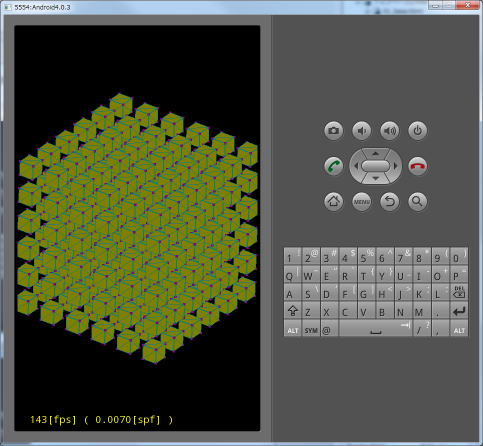
Task: Click the D-pad right arrow
Action: pyautogui.click(x=396, y=166)
